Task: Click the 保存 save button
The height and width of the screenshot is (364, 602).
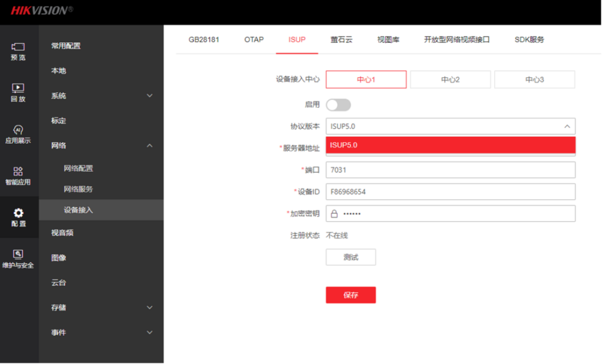Action: point(350,295)
